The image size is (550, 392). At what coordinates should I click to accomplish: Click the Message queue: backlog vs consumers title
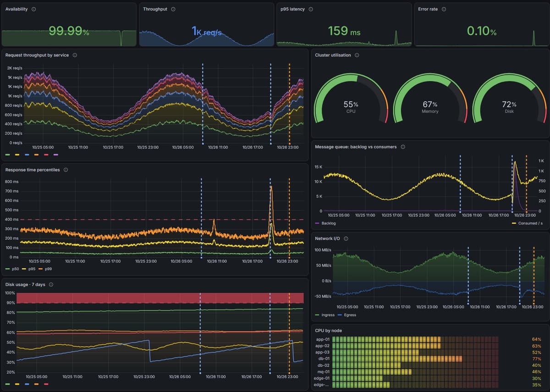pyautogui.click(x=356, y=147)
